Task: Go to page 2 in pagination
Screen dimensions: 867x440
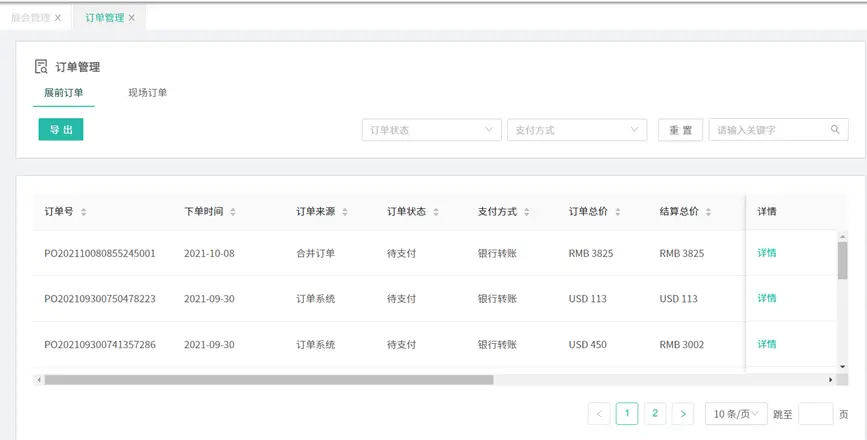Action: click(655, 414)
